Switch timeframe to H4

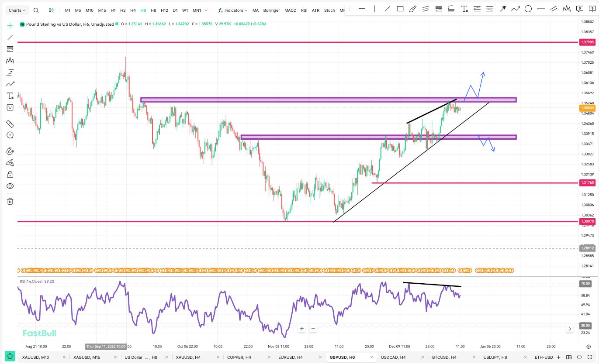click(x=133, y=10)
